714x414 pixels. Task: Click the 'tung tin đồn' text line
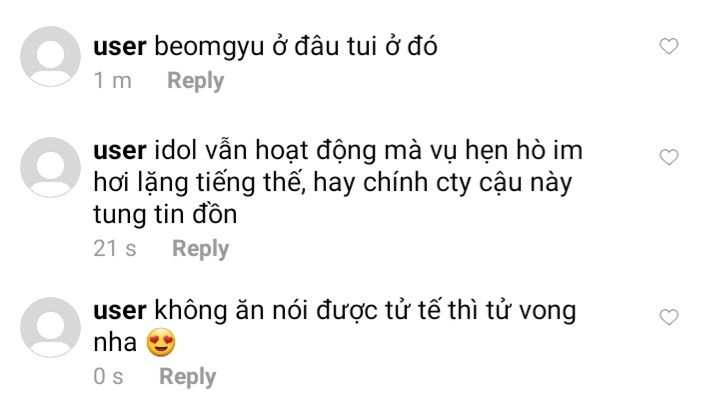[165, 215]
